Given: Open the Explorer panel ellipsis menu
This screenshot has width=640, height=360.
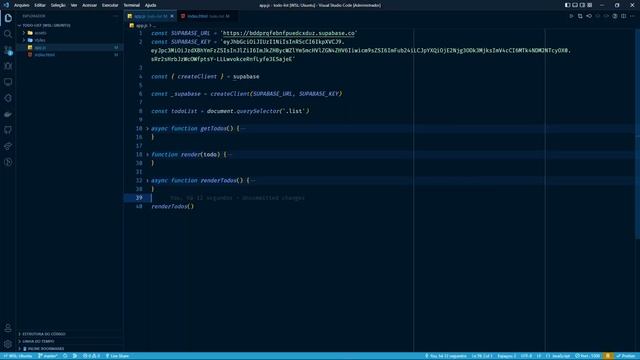Looking at the screenshot, I should click(x=116, y=16).
